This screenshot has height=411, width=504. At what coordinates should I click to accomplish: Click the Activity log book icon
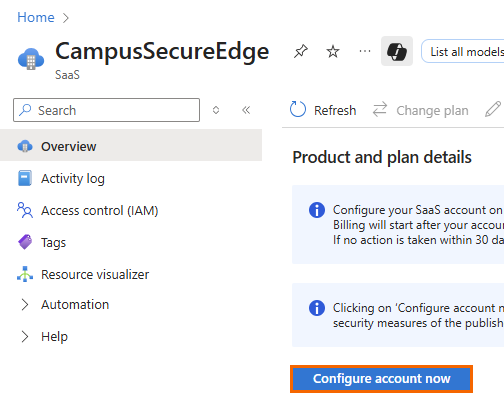click(25, 178)
